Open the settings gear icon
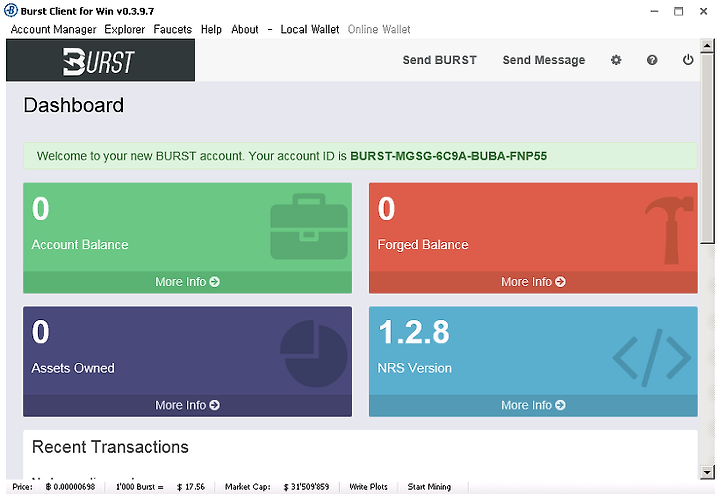The width and height of the screenshot is (720, 500). pyautogui.click(x=616, y=60)
